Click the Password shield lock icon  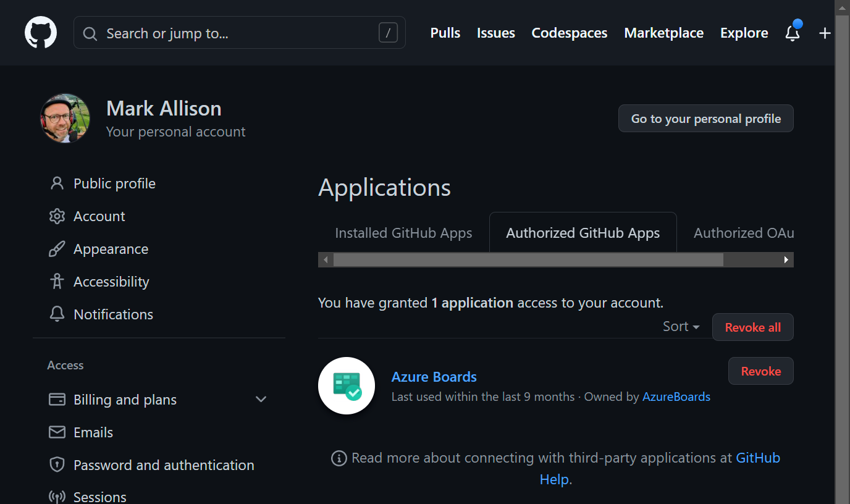point(57,465)
